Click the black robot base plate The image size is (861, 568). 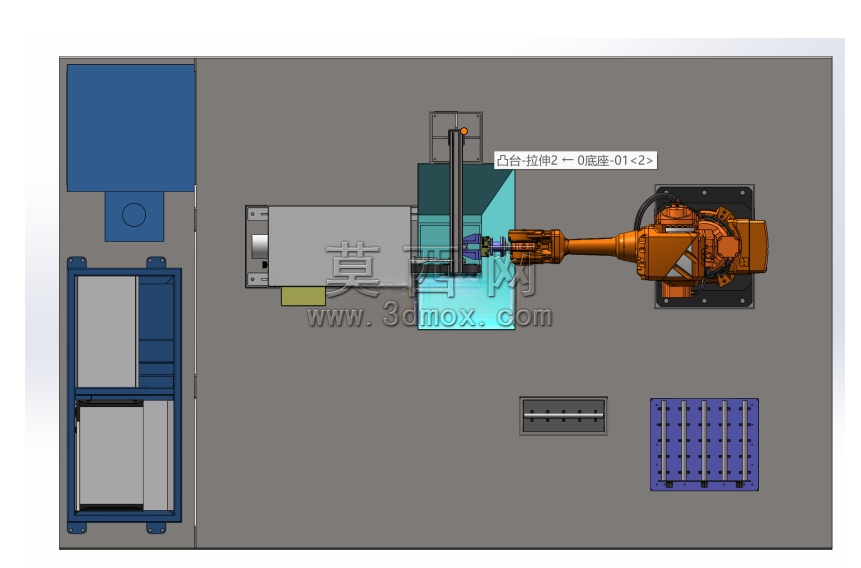[704, 247]
